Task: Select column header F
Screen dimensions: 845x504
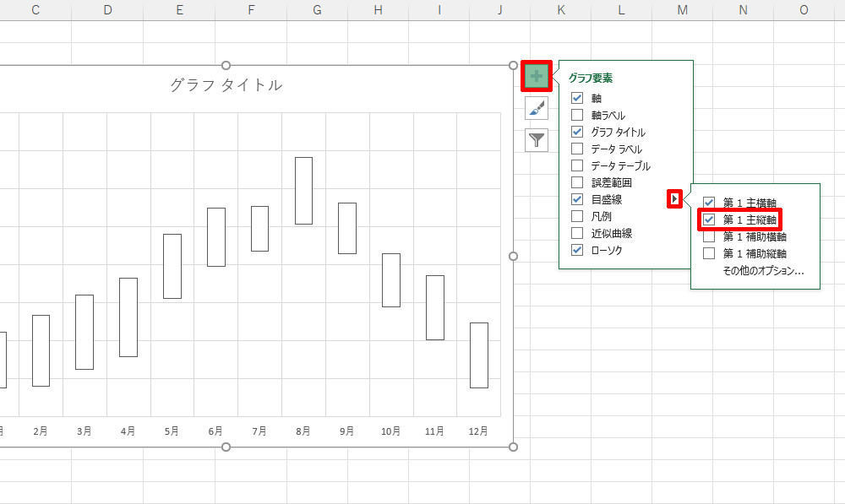Action: [x=251, y=9]
